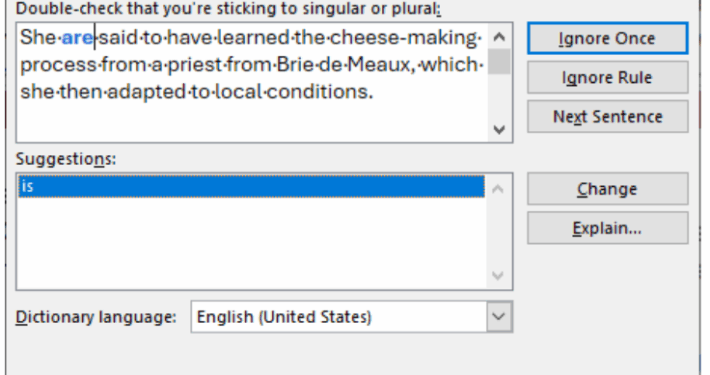Place cursor on "She" at sentence start
This screenshot has width=710, height=375.
coord(38,38)
